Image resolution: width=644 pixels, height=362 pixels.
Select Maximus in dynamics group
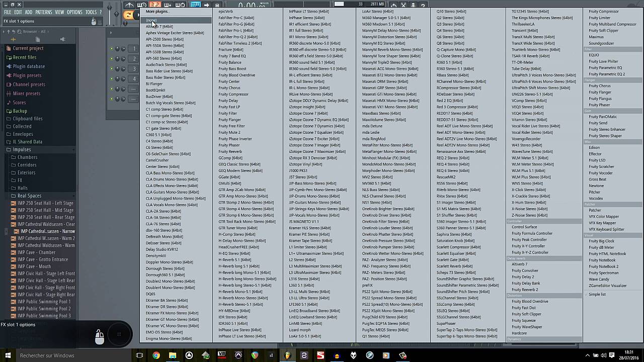[596, 37]
